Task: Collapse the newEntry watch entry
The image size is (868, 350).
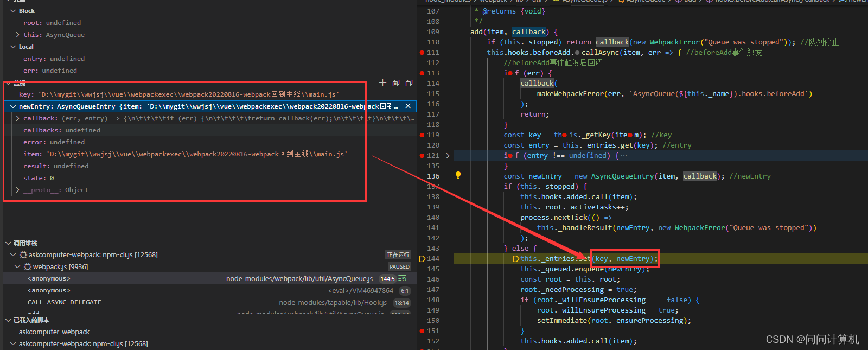Action: (13, 106)
